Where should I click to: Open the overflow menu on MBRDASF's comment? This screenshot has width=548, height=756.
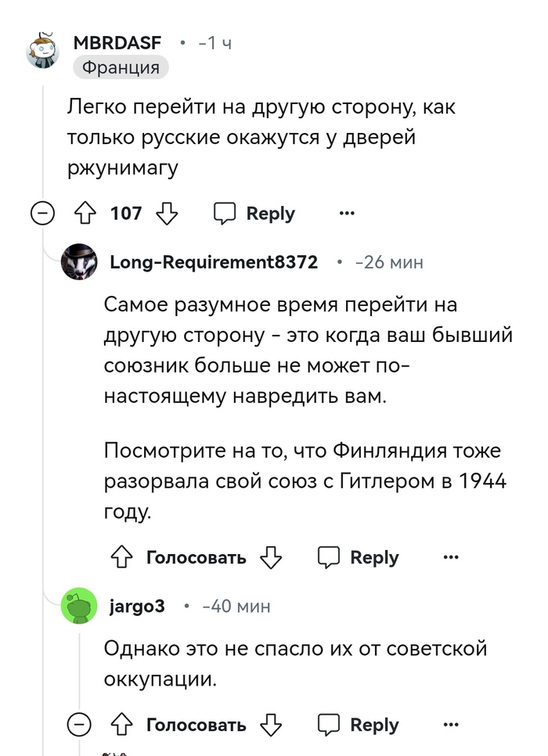[346, 213]
